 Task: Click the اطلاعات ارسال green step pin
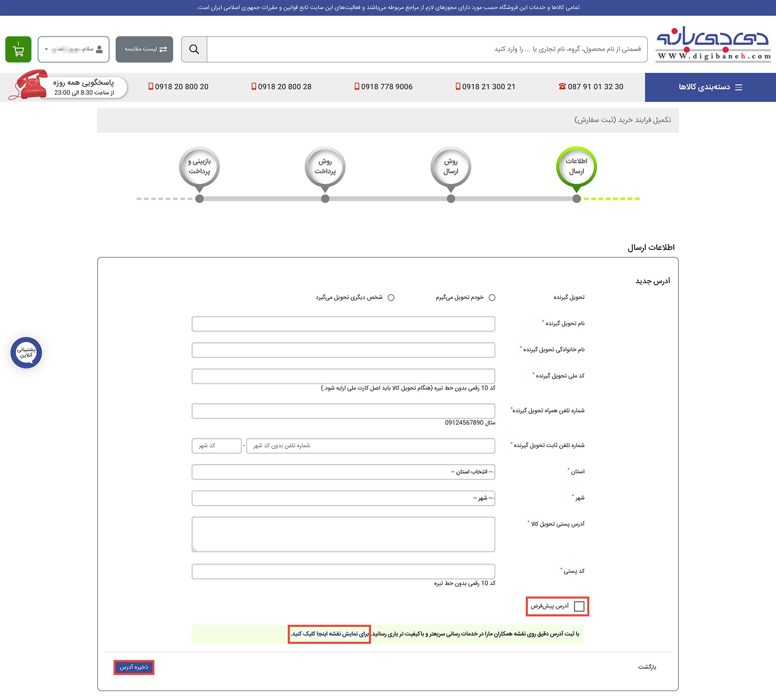[576, 167]
